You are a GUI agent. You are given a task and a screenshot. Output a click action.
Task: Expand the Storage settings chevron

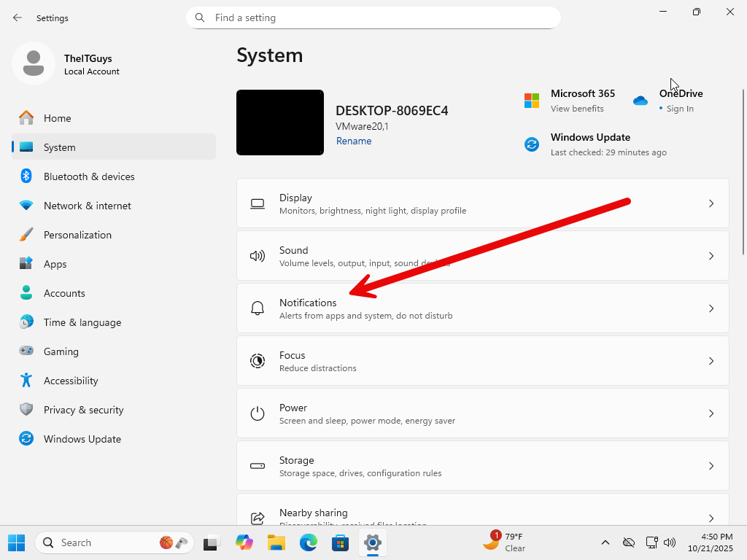click(711, 466)
